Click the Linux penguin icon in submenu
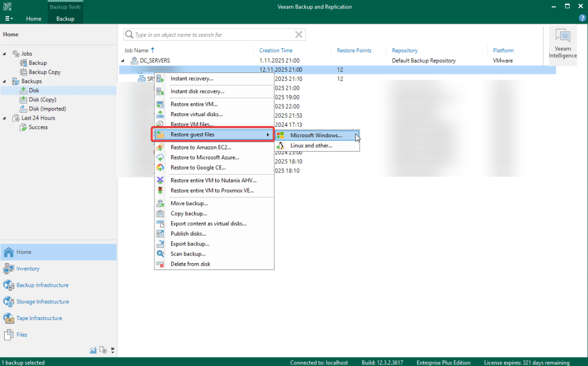 coord(280,145)
